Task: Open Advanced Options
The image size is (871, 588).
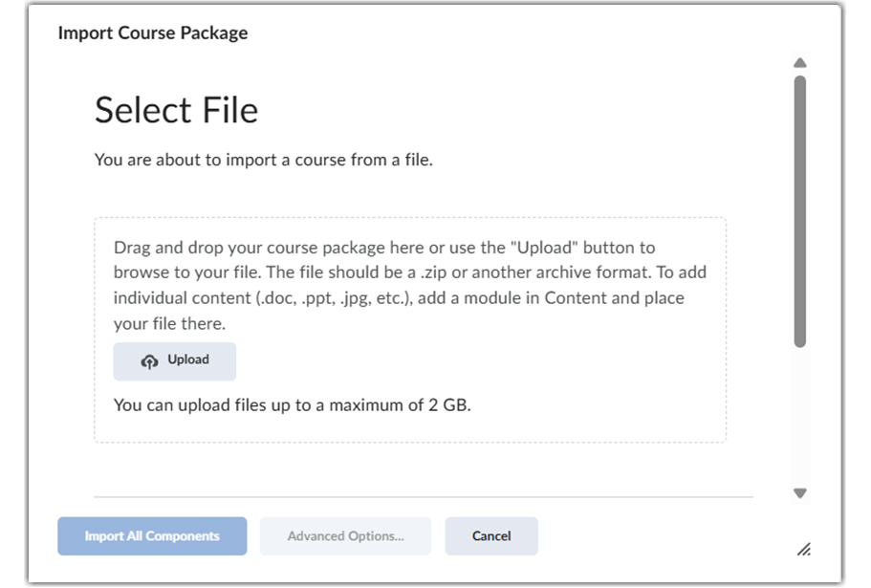Action: coord(345,535)
